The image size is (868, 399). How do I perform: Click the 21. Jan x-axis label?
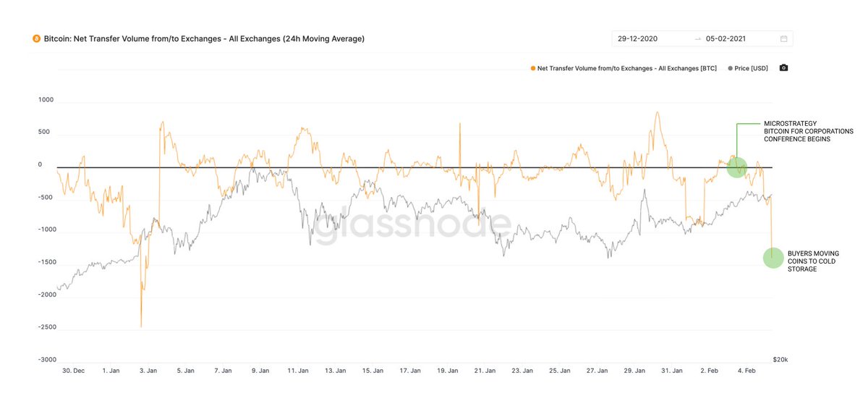coord(485,370)
